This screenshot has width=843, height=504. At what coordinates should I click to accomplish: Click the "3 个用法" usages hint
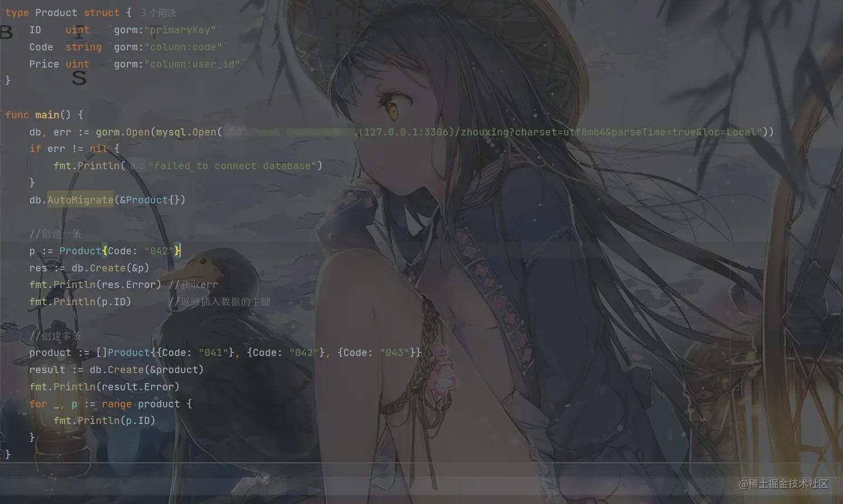pos(158,13)
